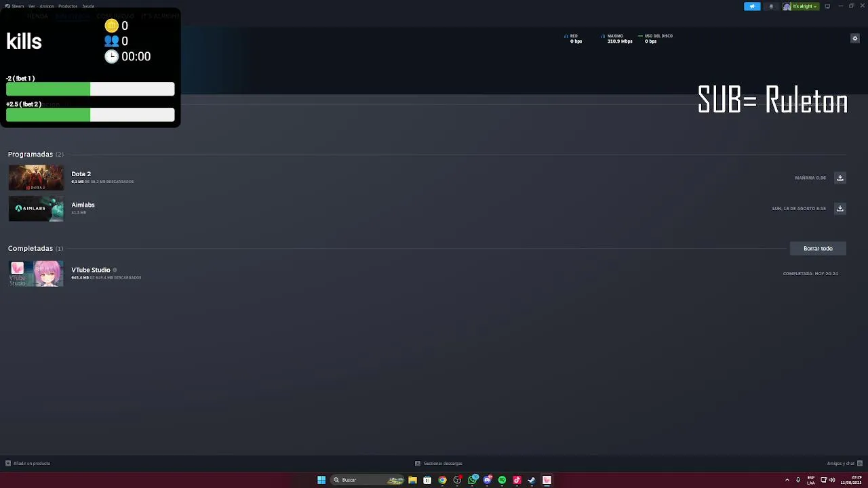The image size is (868, 488).
Task: Open VTube Studio thumbnail
Action: 36,273
